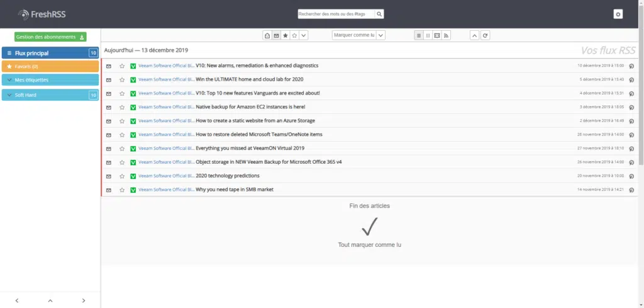Switch to global grid view

pos(428,36)
